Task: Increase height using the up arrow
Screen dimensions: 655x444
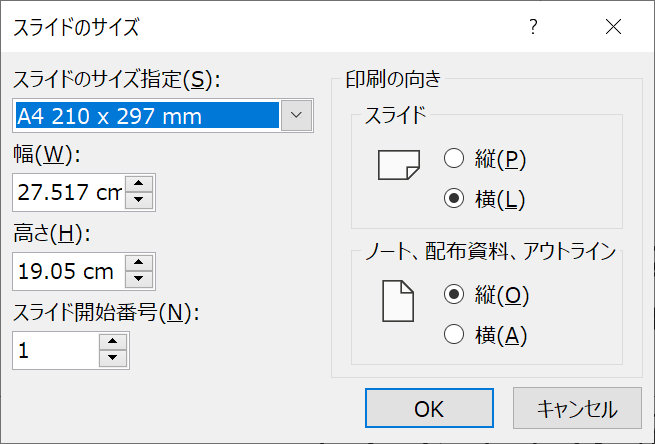Action: [x=141, y=263]
